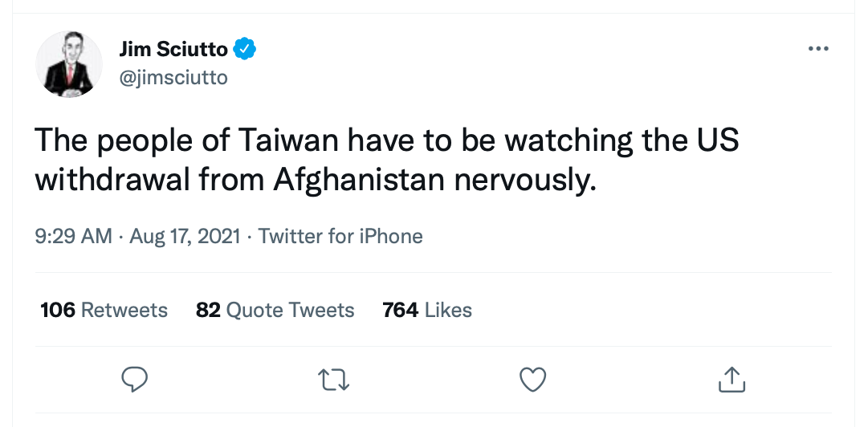Share the tweet using the upload arrow icon

(x=731, y=380)
